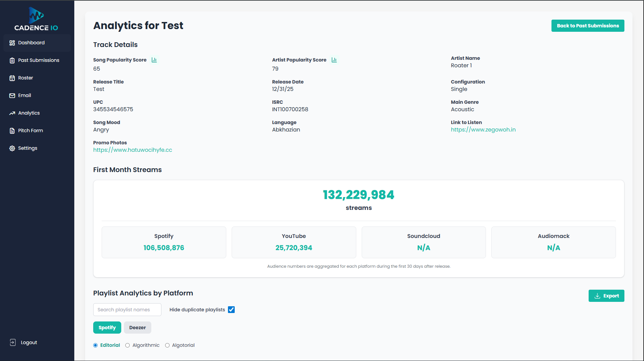Viewport: 644px width, 361px height.
Task: Click the Cadence IO logo
Action: (36, 19)
